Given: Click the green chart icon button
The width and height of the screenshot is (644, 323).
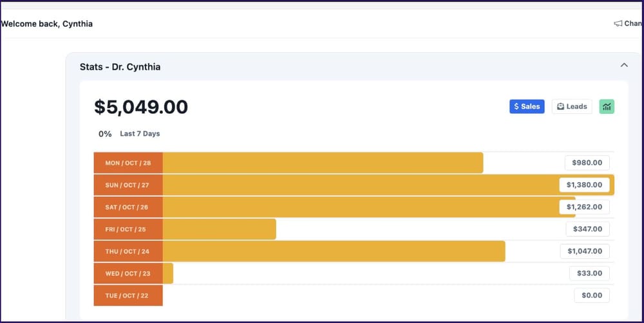Looking at the screenshot, I should click(x=607, y=106).
